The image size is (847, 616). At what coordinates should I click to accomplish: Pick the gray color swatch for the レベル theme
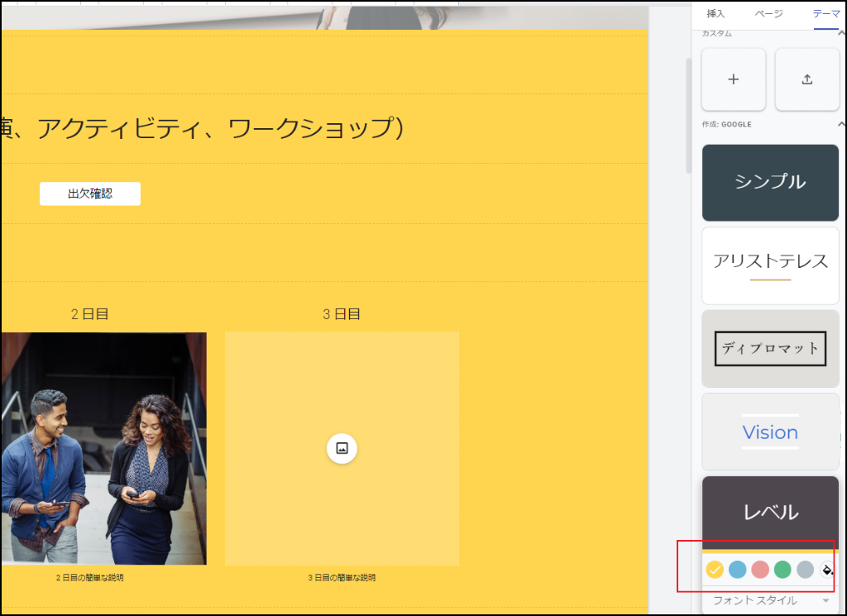pos(806,569)
